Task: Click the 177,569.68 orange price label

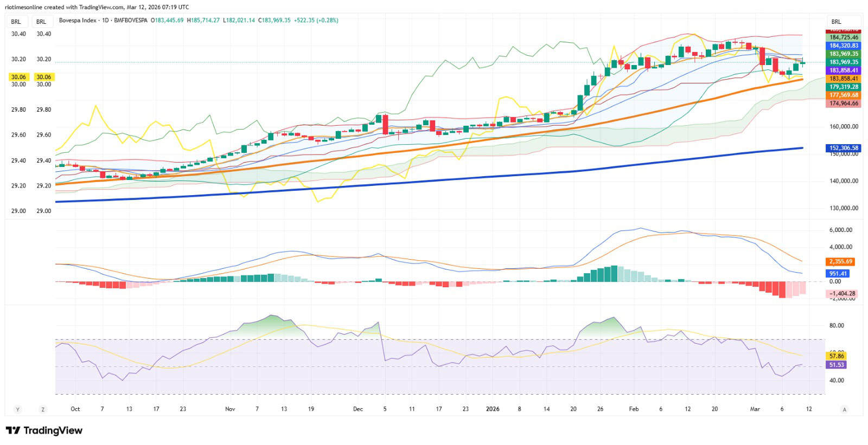Action: [844, 95]
